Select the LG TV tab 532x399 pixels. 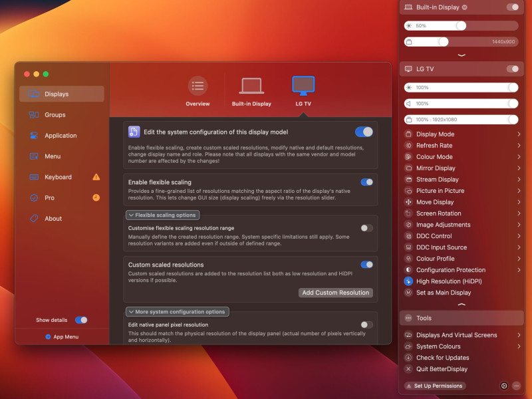coord(303,92)
